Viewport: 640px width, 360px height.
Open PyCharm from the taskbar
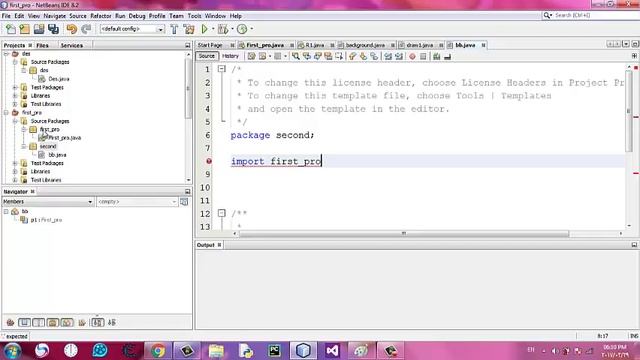pos(274,351)
